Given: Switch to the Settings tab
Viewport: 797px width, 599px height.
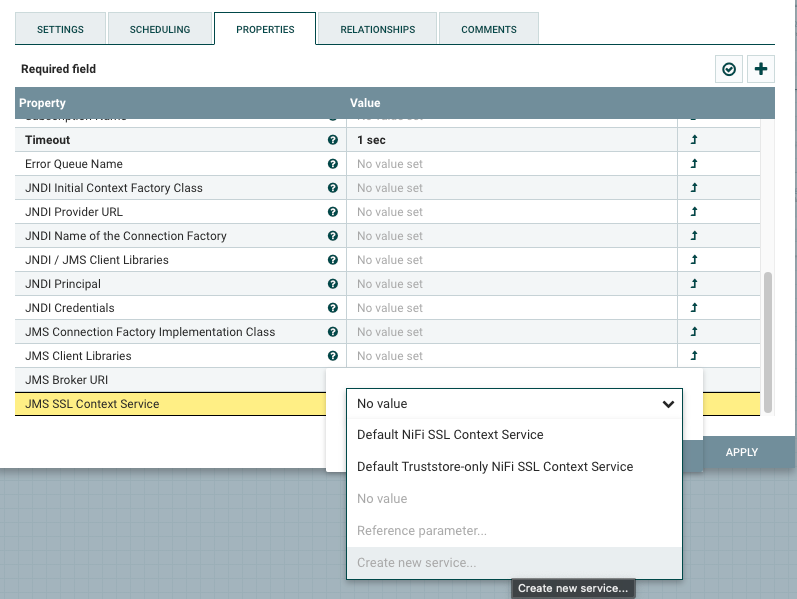Looking at the screenshot, I should click(60, 30).
